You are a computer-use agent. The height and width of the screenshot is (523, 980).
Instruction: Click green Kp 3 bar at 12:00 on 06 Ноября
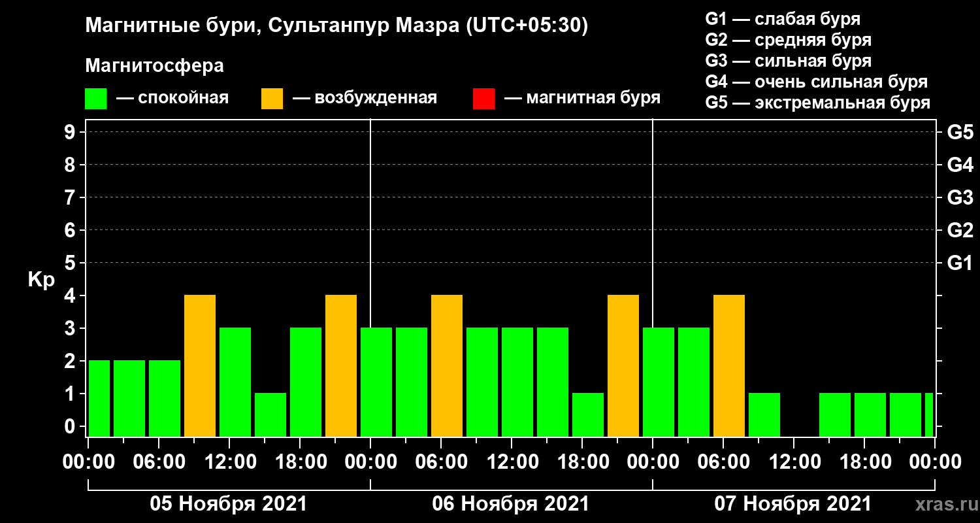coord(517,382)
